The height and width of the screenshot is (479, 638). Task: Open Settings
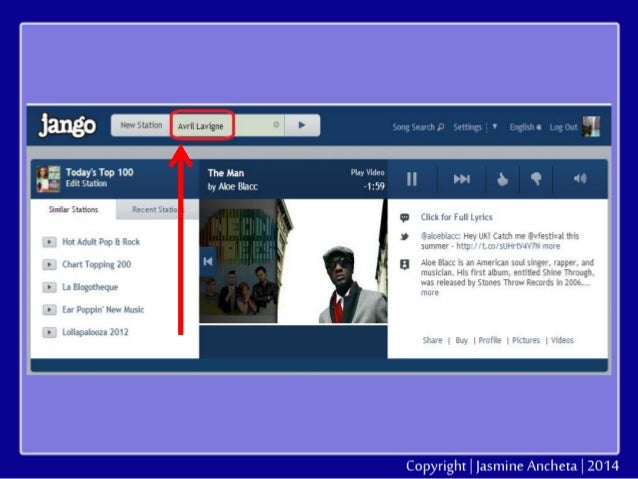467,127
